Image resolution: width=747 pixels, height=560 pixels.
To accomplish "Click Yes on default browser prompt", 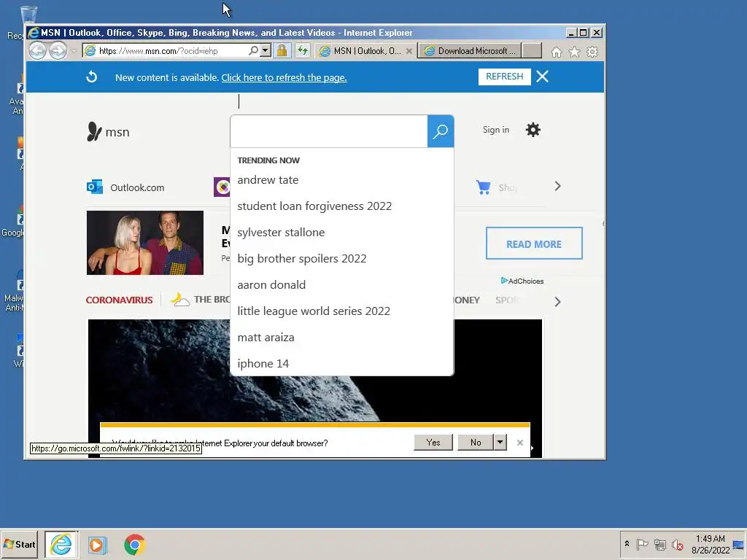I will (433, 443).
